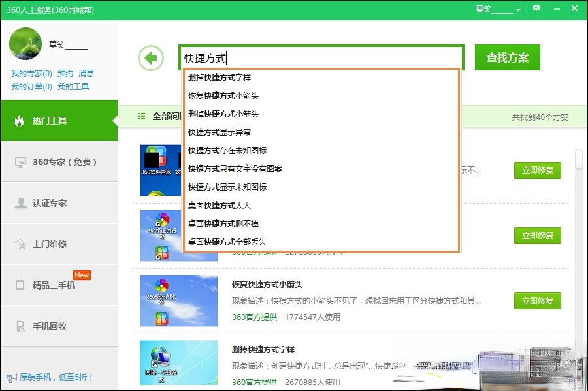
Task: Open 认证专家 sidebar tab
Action: [x=59, y=203]
